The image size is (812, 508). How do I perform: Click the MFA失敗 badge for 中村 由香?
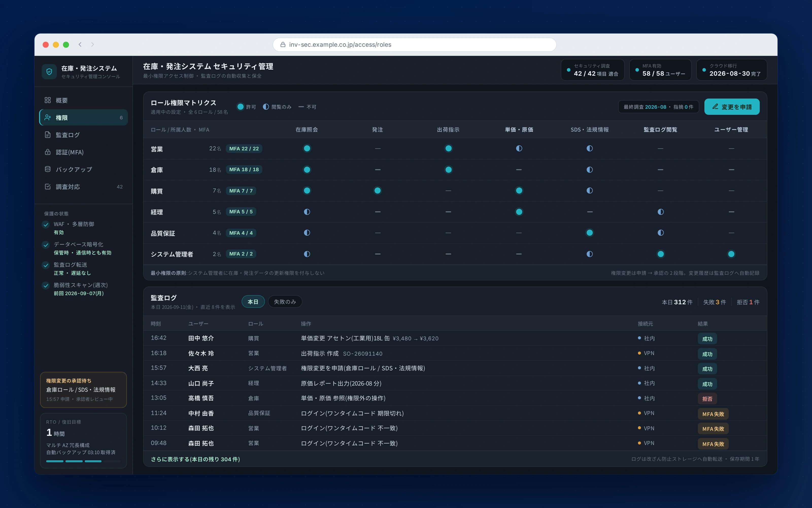pyautogui.click(x=713, y=414)
